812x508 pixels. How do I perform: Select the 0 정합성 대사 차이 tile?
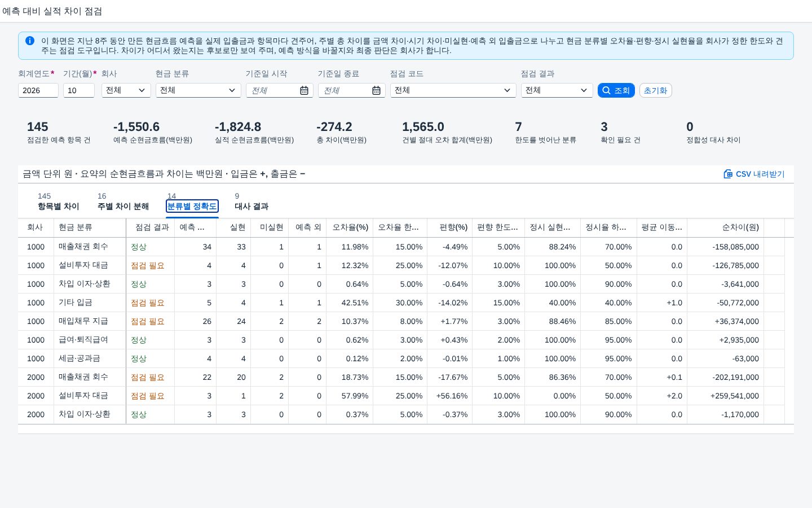(713, 133)
